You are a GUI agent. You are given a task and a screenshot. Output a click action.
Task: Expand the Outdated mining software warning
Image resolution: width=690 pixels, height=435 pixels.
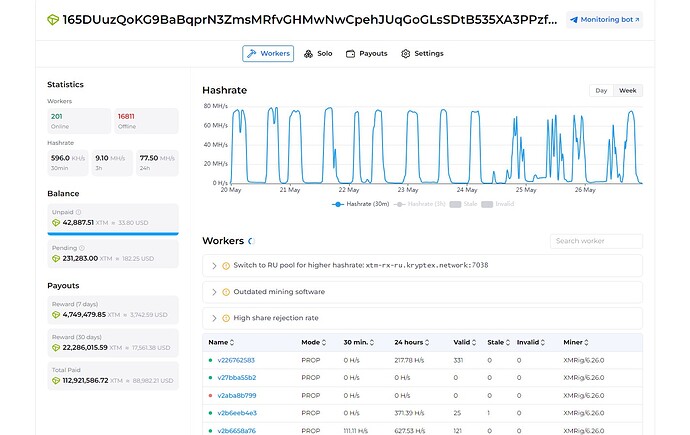tap(214, 292)
